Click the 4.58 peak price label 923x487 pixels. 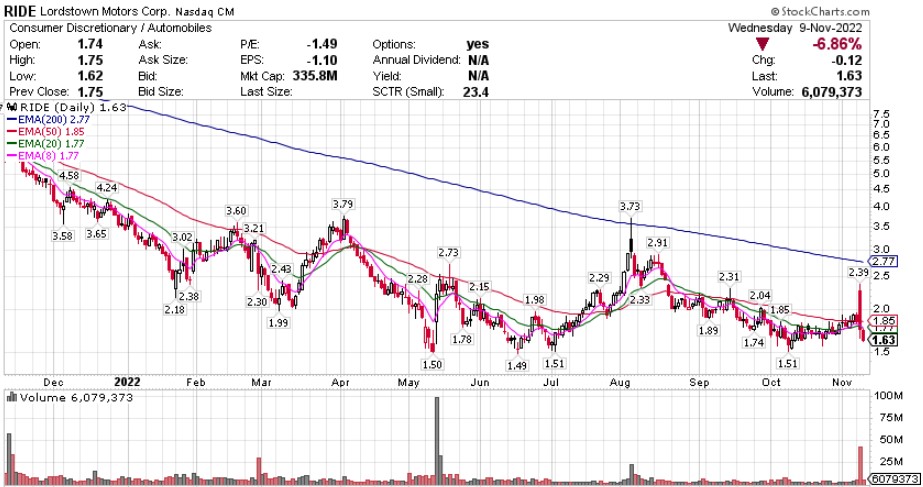point(69,175)
